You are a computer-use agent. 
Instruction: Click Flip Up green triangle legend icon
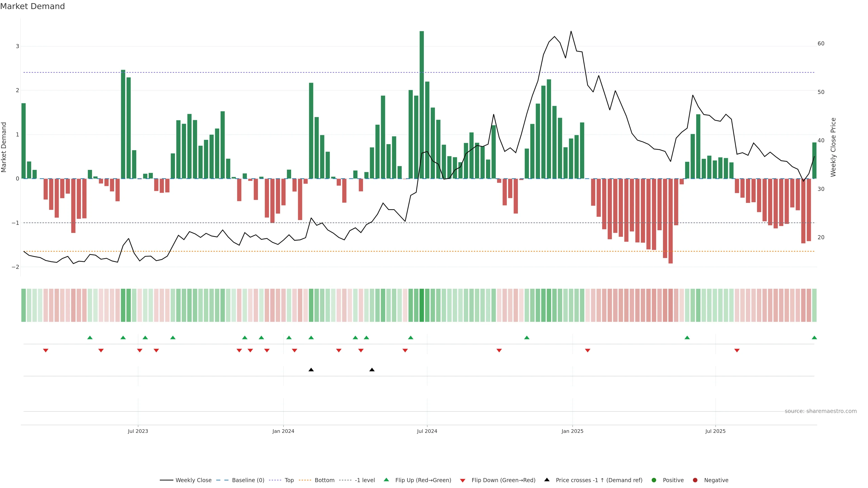click(387, 480)
